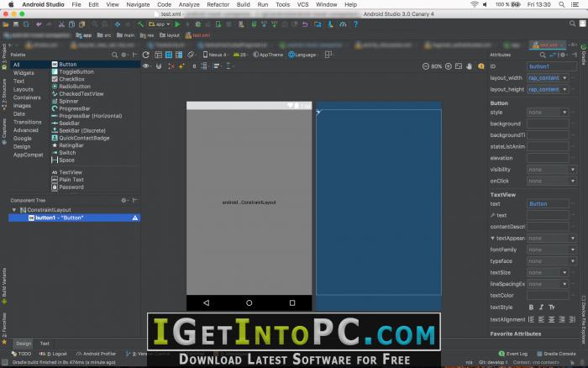
Task: Toggle italic text style
Action: tap(541, 308)
